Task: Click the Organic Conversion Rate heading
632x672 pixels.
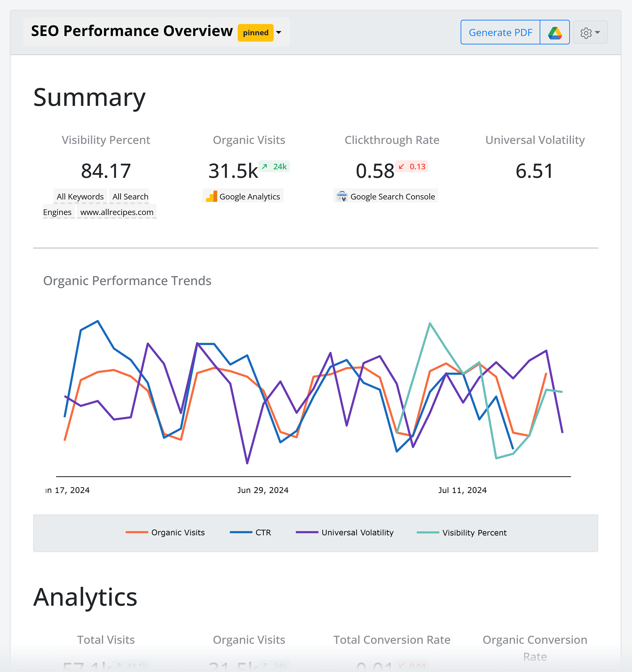Action: [x=535, y=648]
